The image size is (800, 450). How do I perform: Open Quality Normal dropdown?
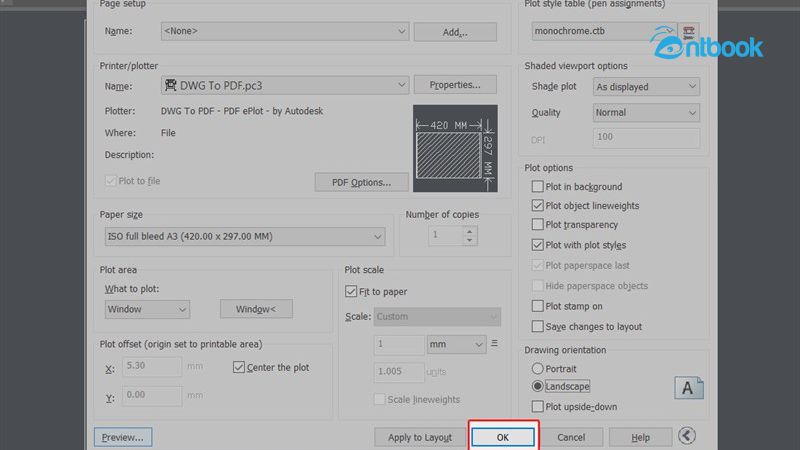(646, 112)
